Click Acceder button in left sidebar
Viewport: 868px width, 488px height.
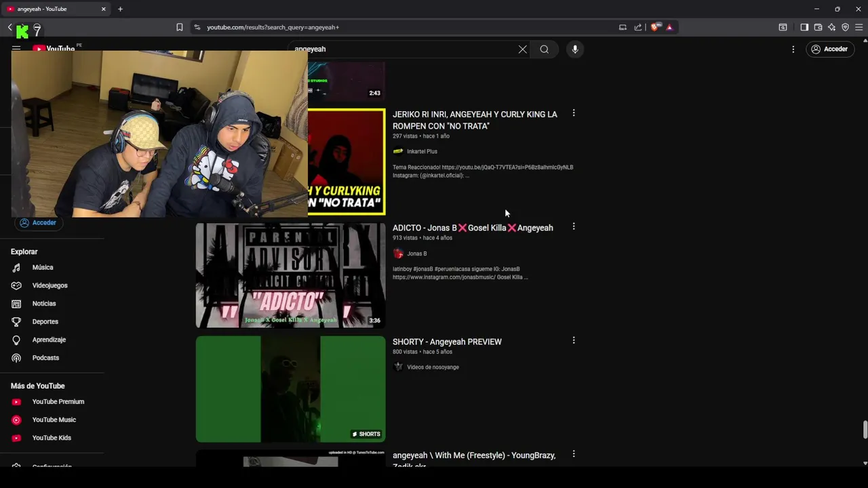tap(38, 222)
